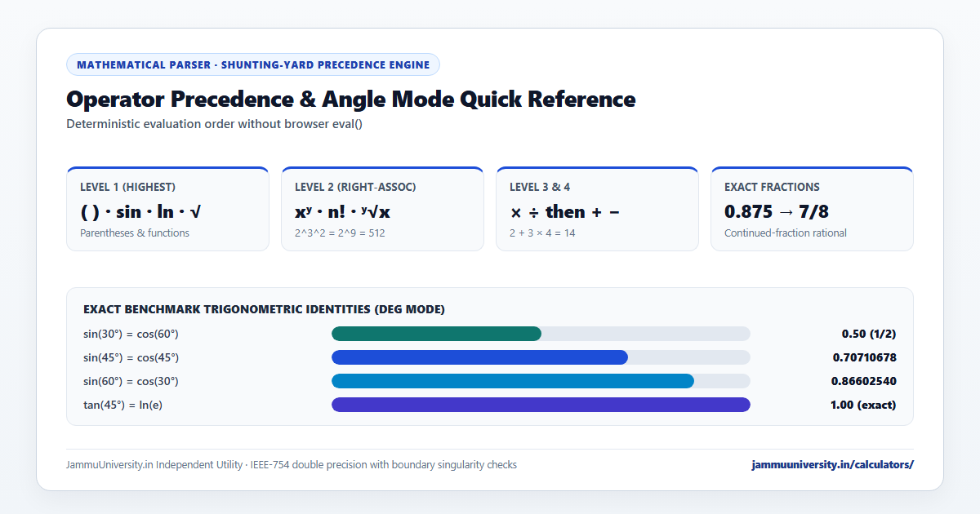Click the Mathematical Parser Shunting-Yard badge

click(x=253, y=64)
